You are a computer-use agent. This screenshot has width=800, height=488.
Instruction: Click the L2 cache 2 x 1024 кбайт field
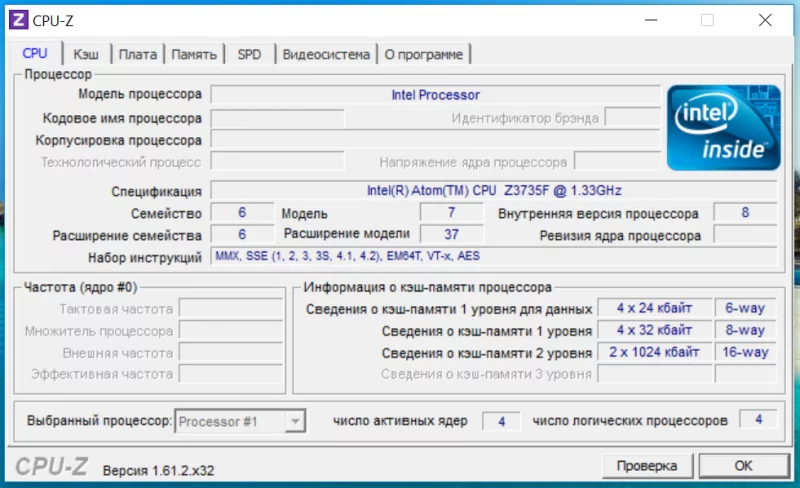point(654,352)
